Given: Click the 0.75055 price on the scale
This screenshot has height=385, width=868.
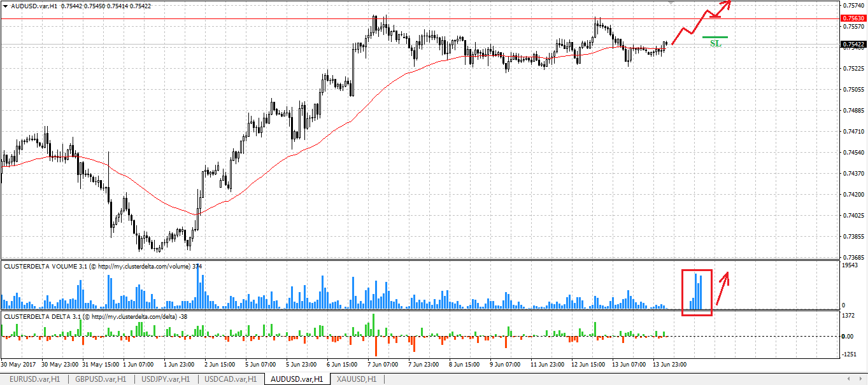Looking at the screenshot, I should pyautogui.click(x=853, y=90).
